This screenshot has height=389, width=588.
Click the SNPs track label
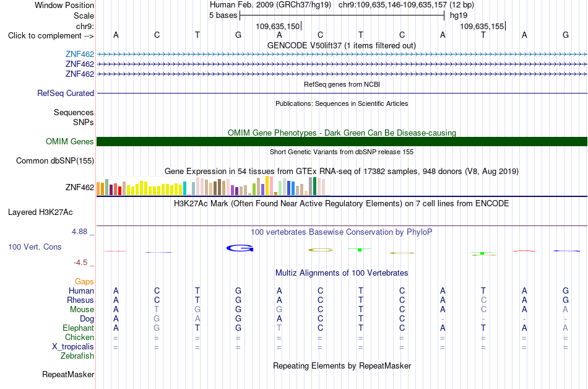84,122
